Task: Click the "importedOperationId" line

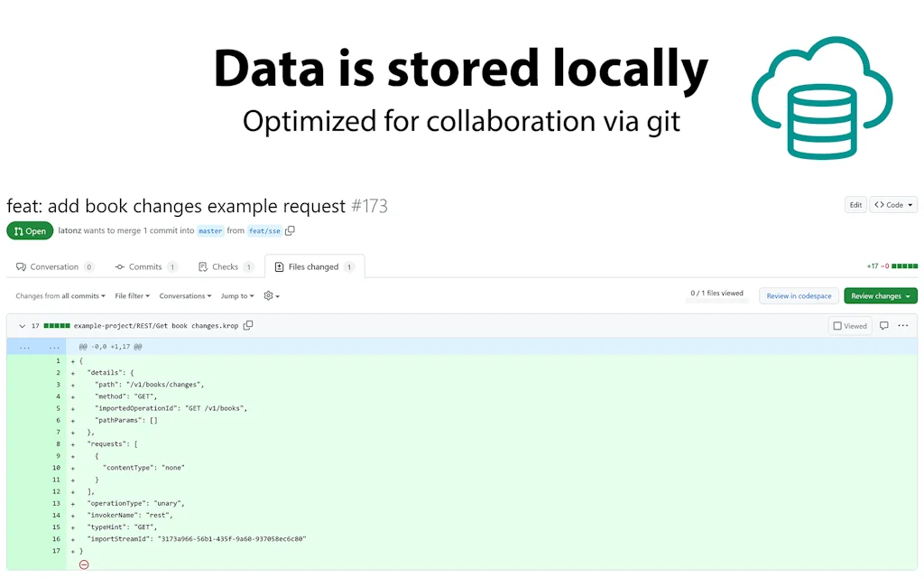Action: tap(171, 408)
